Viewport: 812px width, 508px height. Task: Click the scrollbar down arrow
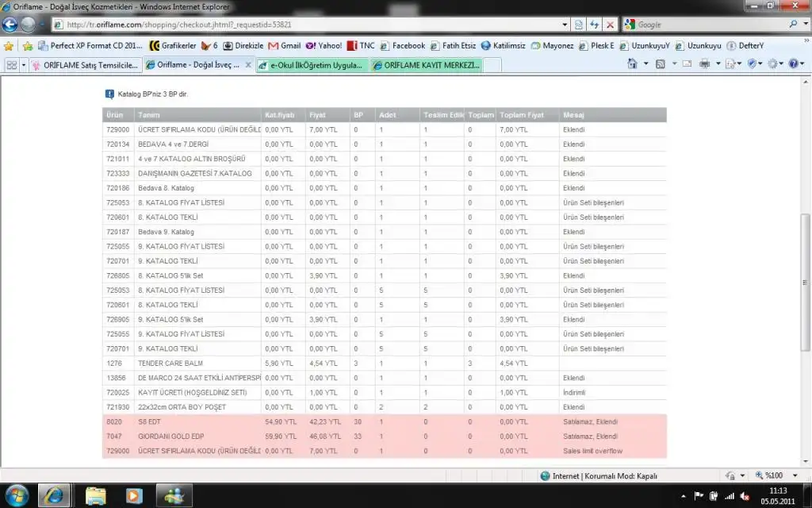tap(806, 461)
